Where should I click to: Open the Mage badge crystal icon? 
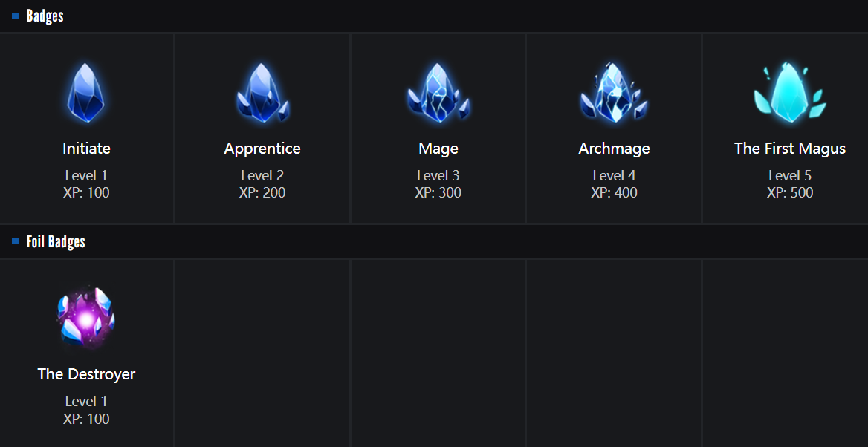[438, 94]
